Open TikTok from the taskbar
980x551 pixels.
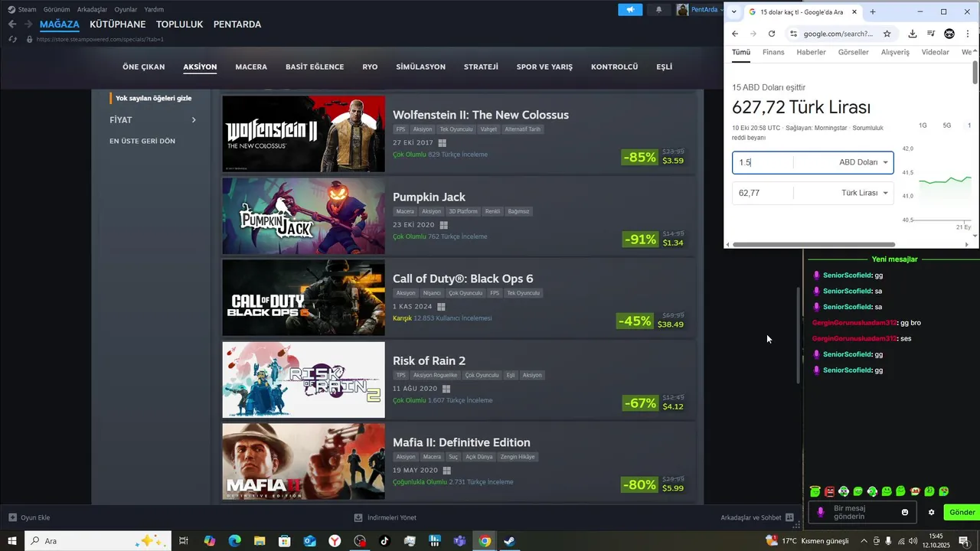pos(384,541)
